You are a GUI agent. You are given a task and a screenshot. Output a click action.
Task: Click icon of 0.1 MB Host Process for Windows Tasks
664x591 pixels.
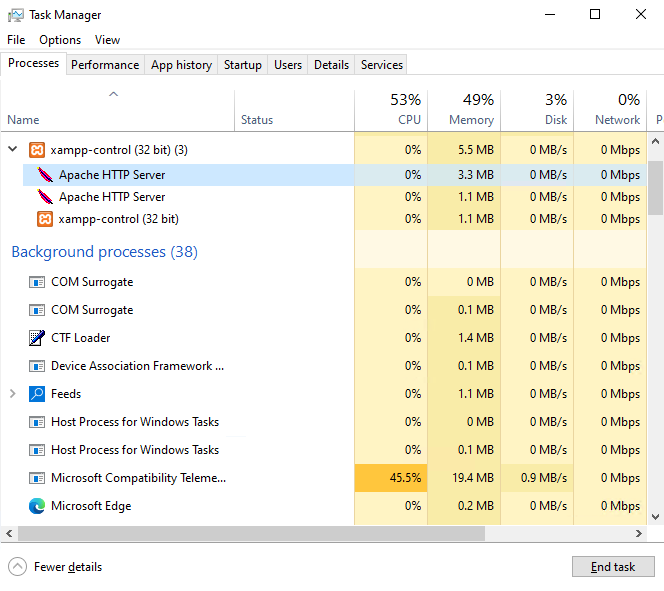click(x=37, y=450)
